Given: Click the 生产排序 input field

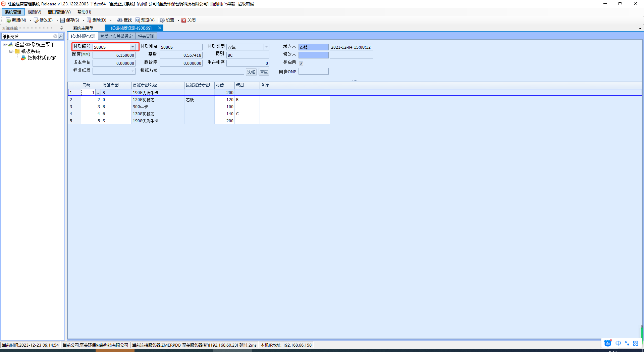Looking at the screenshot, I should (248, 63).
